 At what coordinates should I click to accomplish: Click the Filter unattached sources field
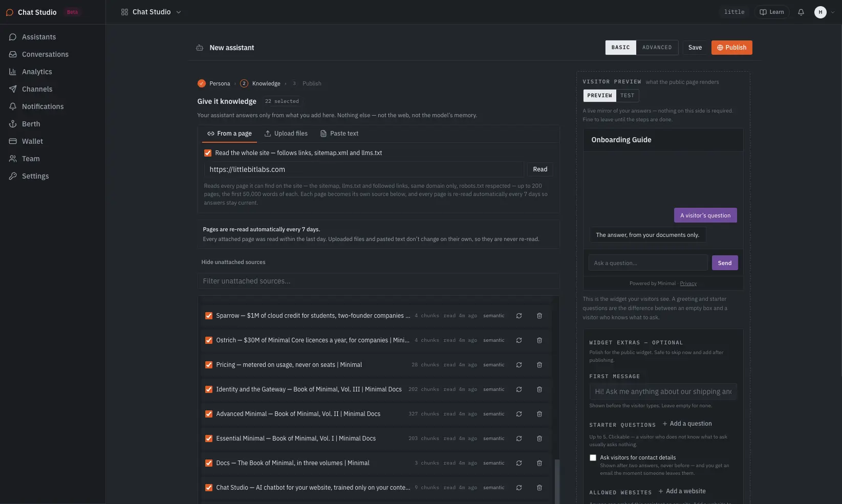(x=378, y=281)
